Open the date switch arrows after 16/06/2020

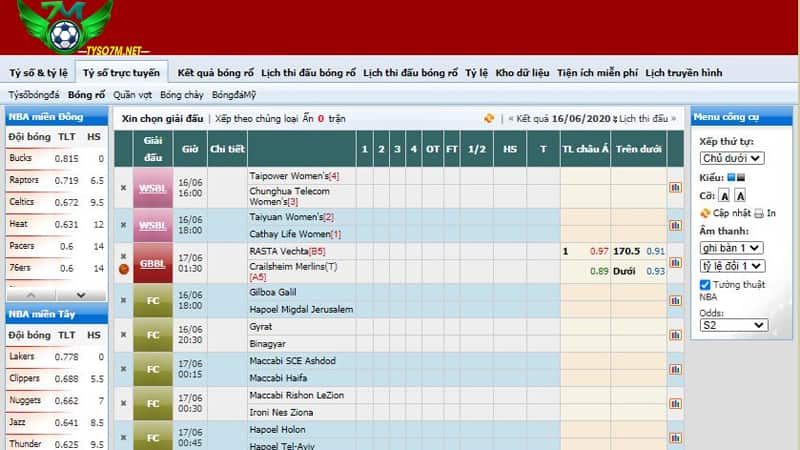(x=615, y=119)
